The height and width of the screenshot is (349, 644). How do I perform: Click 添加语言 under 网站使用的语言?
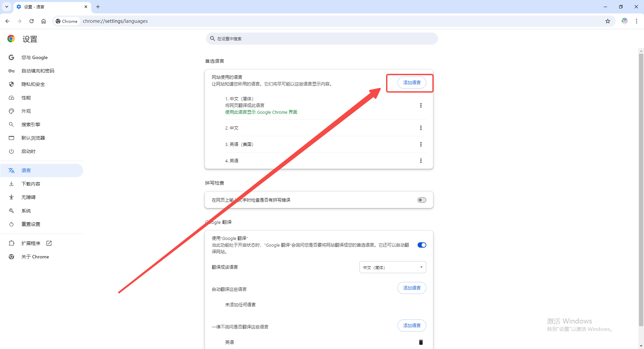(412, 83)
